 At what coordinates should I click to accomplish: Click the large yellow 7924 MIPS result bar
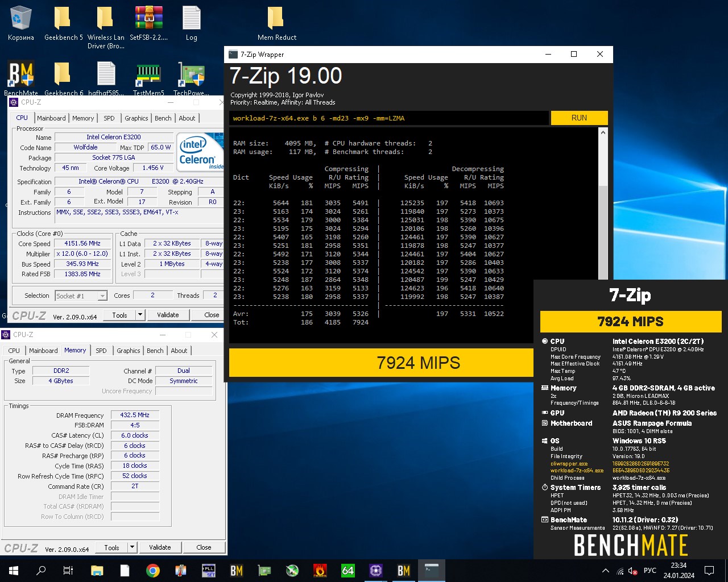tap(381, 363)
